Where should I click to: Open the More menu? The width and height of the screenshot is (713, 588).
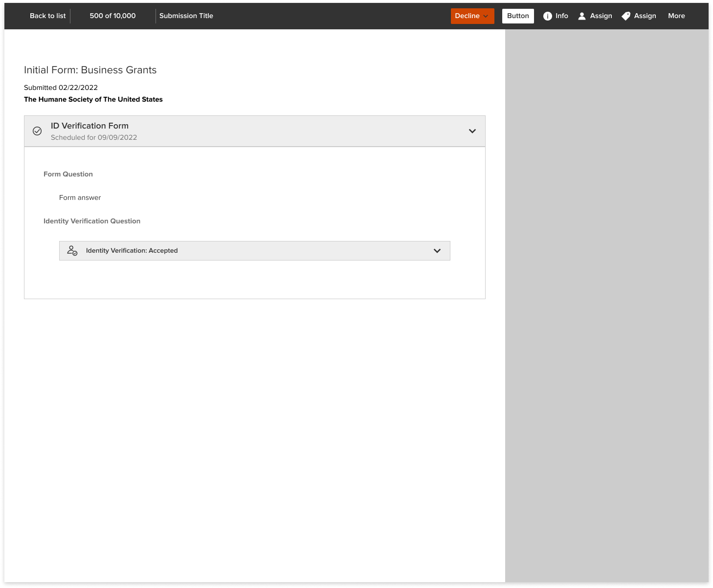[x=676, y=16]
